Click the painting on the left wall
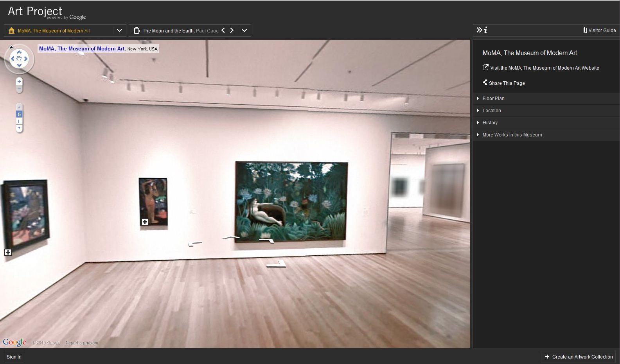 point(25,214)
